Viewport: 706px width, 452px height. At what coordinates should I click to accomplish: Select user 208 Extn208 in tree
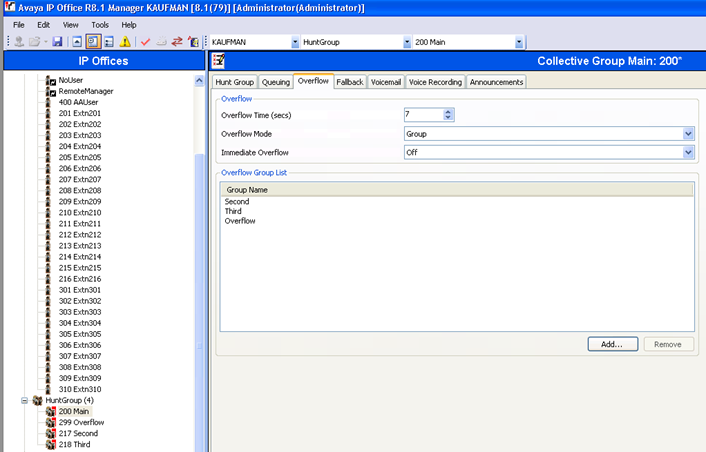pos(80,190)
